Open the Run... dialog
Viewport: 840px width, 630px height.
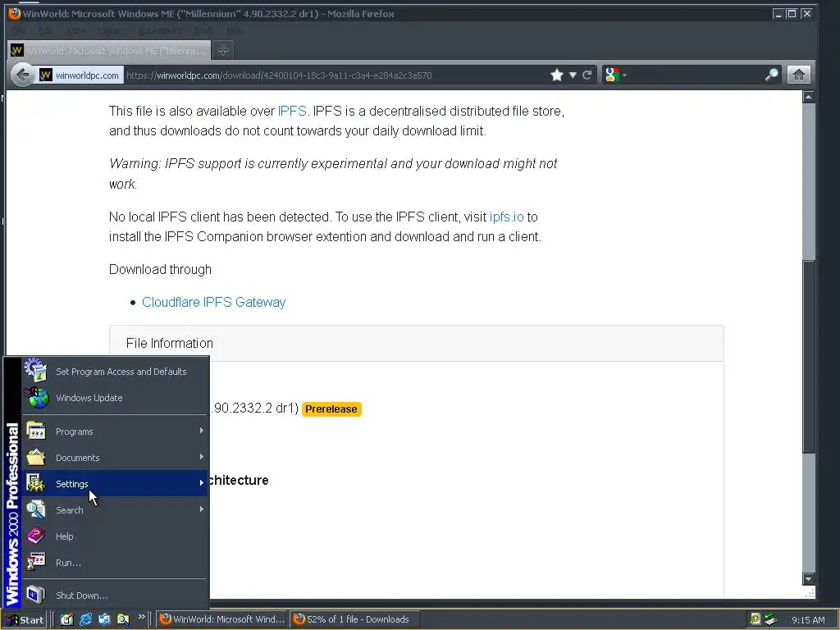tap(114, 563)
